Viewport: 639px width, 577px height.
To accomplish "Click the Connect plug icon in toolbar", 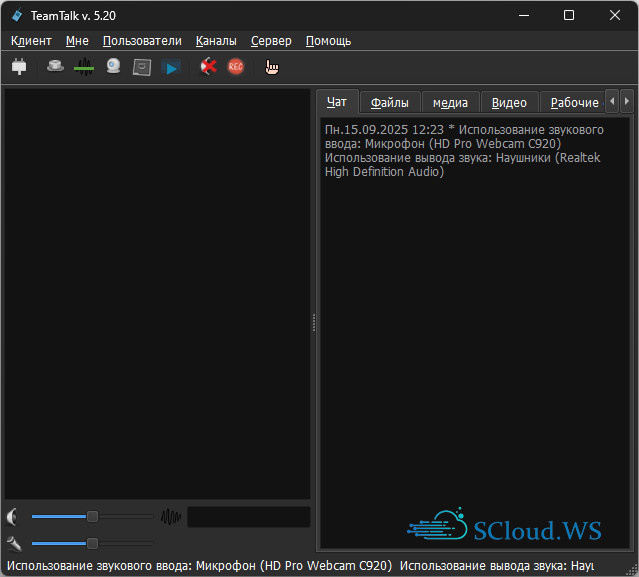I will (19, 67).
